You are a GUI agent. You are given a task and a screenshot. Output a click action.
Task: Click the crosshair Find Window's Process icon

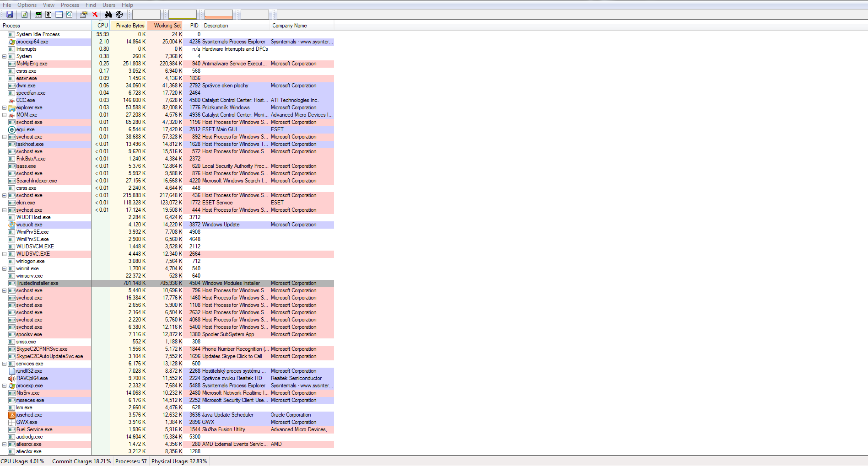pos(119,15)
